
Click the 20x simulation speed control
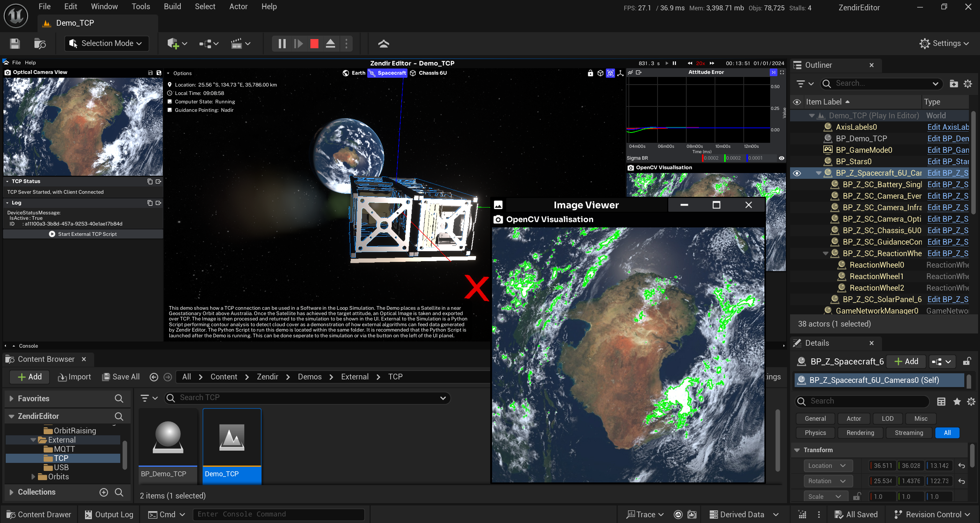[700, 63]
